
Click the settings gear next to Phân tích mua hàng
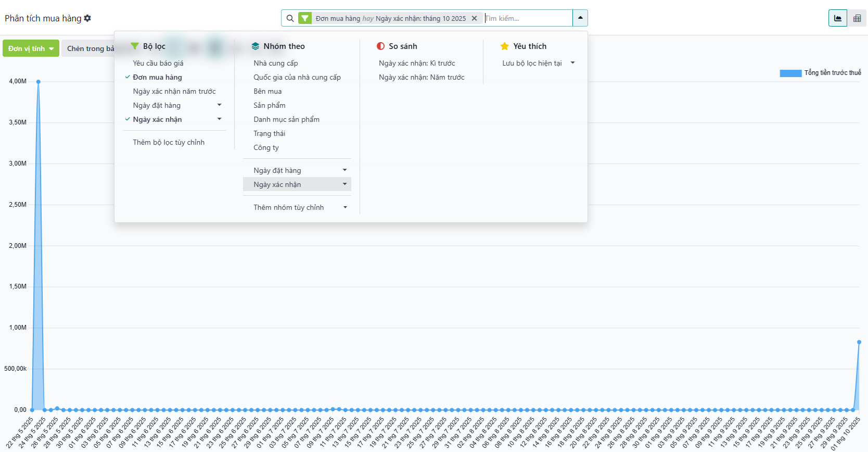(x=87, y=18)
